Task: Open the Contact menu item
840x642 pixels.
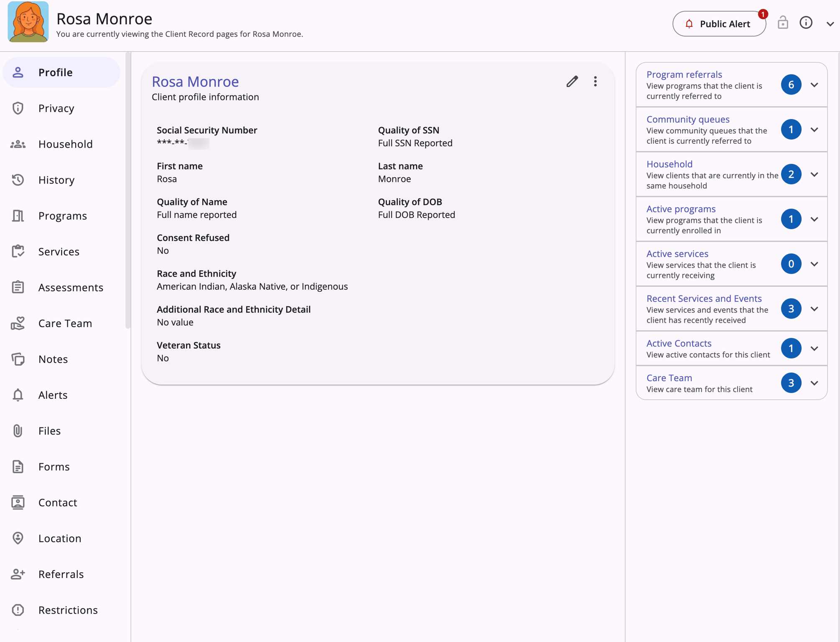Action: click(x=61, y=502)
